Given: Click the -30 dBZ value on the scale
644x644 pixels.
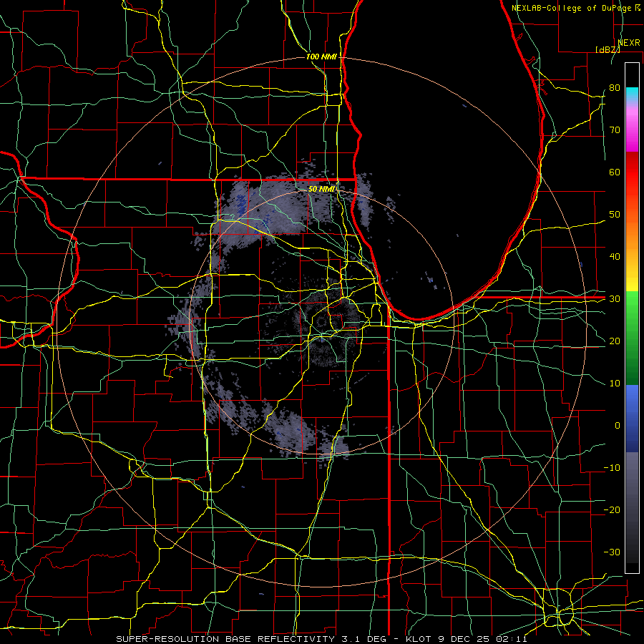Looking at the screenshot, I should (x=612, y=552).
